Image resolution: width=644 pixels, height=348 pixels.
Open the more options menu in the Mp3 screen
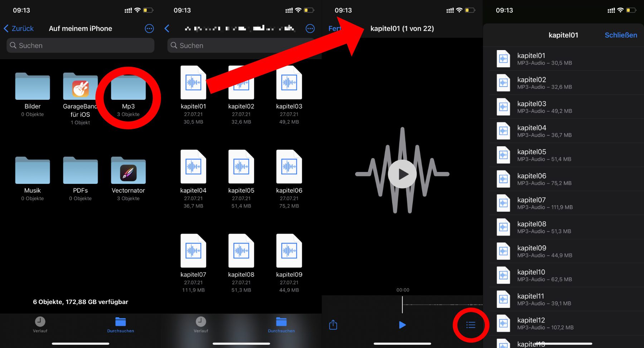coord(310,28)
